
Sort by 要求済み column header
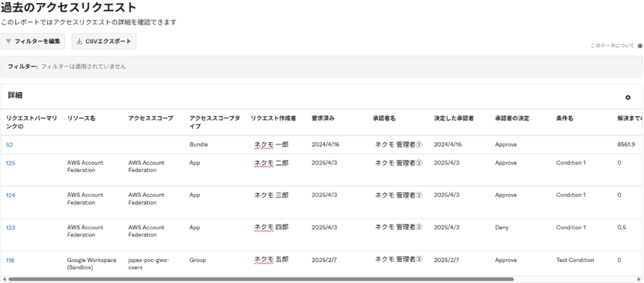(323, 118)
